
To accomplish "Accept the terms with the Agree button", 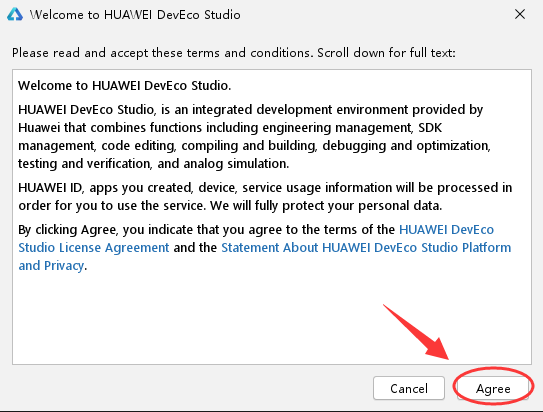I will (x=493, y=388).
